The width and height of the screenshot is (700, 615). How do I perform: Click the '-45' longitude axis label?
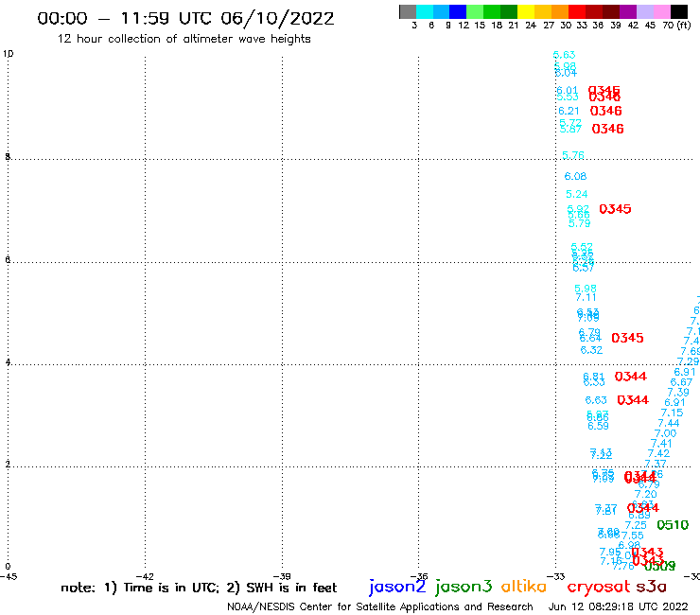[9, 576]
